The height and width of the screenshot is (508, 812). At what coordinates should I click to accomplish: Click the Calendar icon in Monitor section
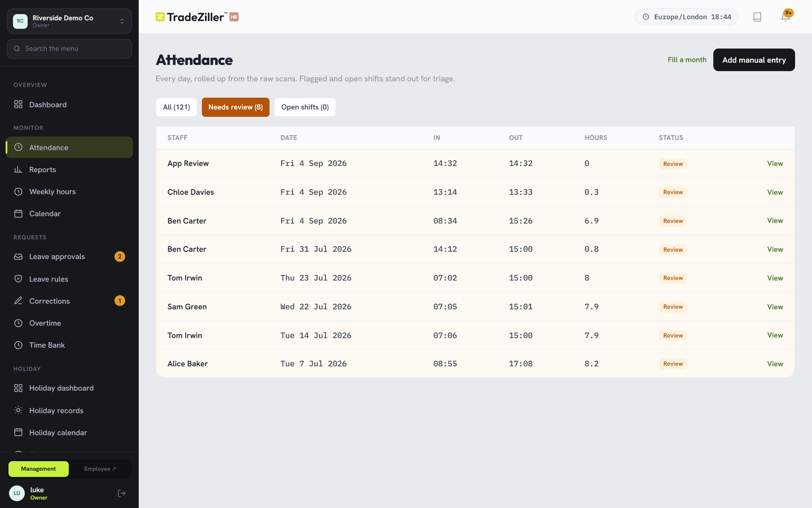point(18,214)
